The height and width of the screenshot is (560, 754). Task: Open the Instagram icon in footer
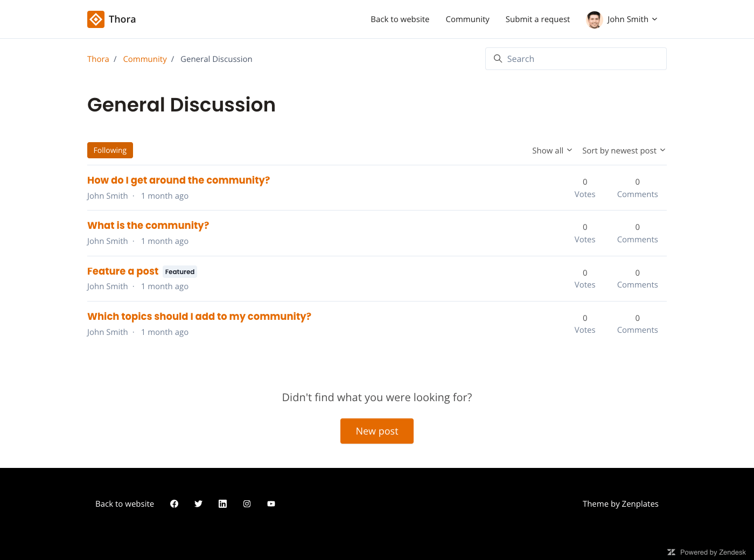tap(247, 504)
